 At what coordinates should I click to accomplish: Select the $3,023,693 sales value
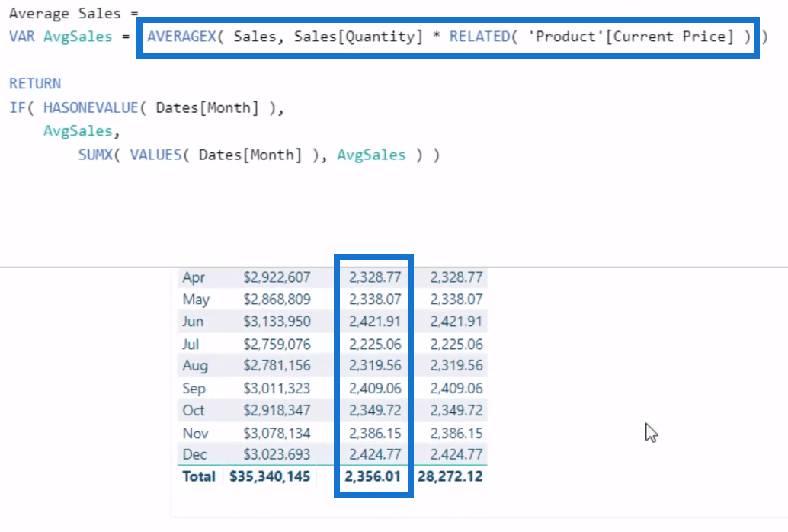pyautogui.click(x=277, y=454)
